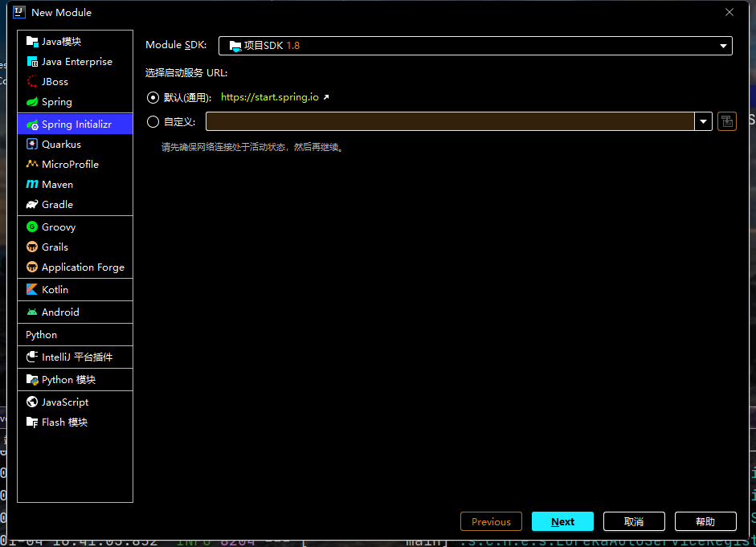Choose Spring Initializr in module list
756x547 pixels.
(x=76, y=125)
